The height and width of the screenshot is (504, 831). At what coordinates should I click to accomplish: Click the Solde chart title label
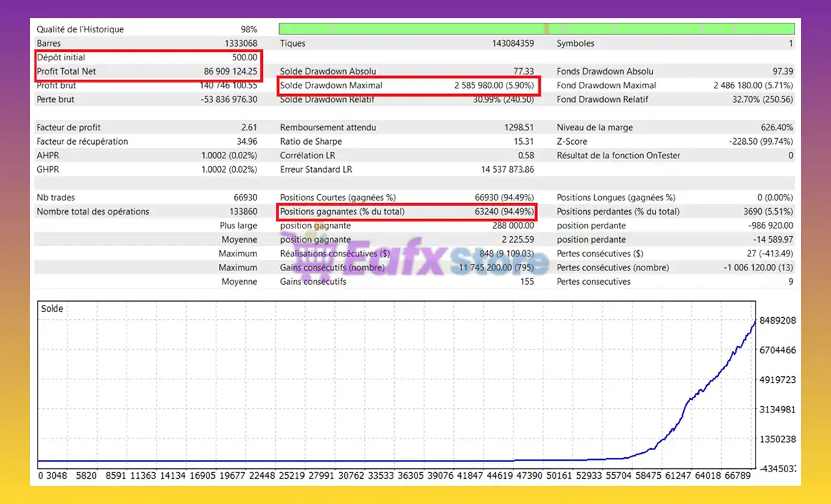[x=52, y=309]
